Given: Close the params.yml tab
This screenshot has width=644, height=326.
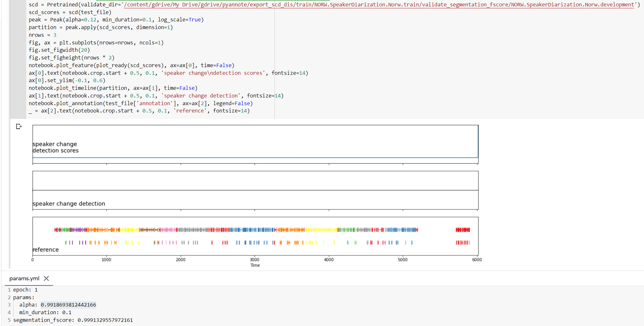Looking at the screenshot, I should (x=46, y=278).
